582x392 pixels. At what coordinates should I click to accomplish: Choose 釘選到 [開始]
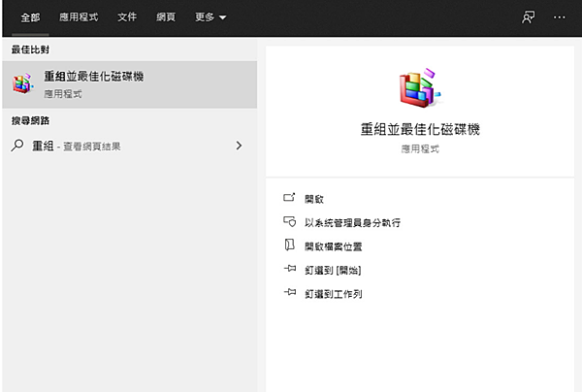coord(333,271)
